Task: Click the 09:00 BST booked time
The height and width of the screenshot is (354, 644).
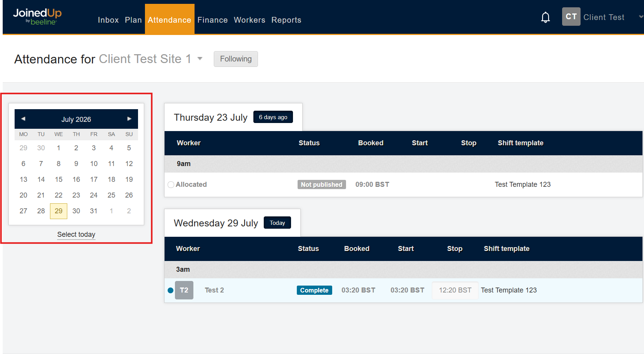Action: coord(372,184)
